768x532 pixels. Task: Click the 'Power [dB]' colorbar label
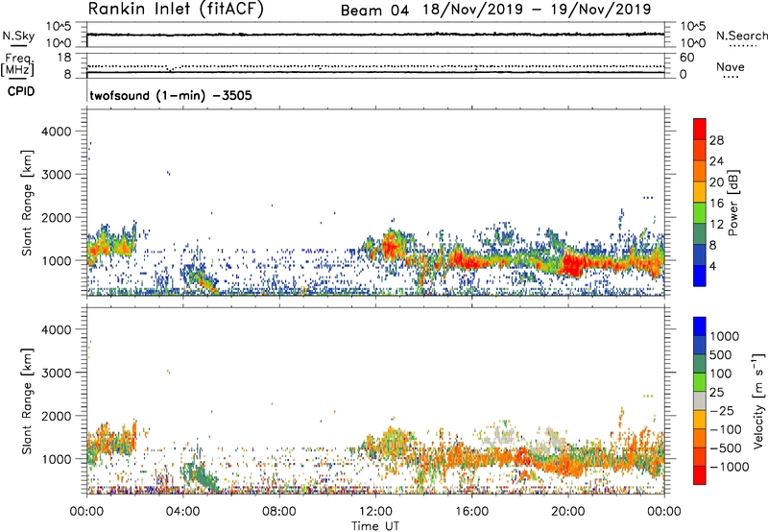tap(733, 203)
